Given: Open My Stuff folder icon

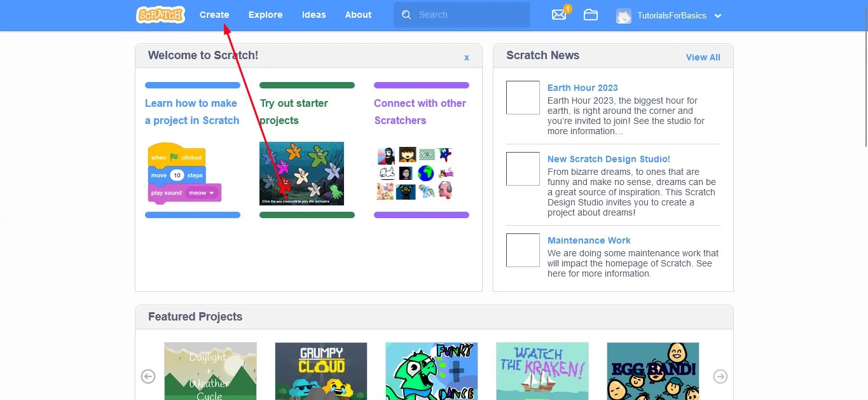Looking at the screenshot, I should coord(590,15).
